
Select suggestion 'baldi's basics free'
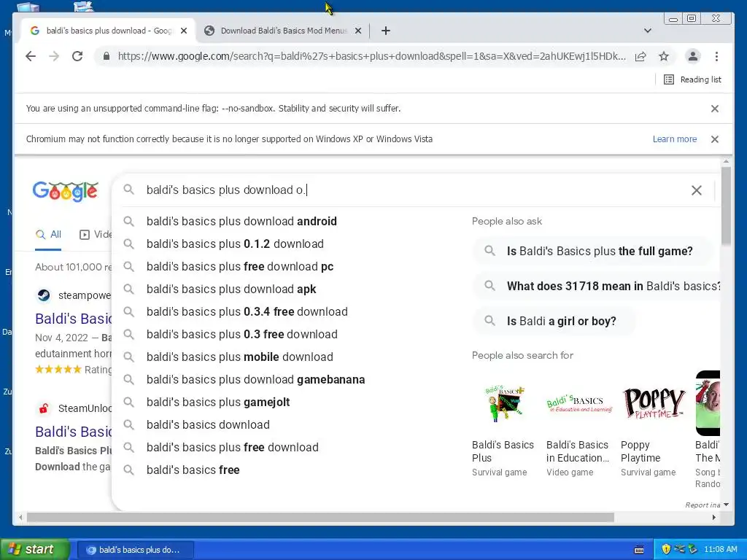193,470
